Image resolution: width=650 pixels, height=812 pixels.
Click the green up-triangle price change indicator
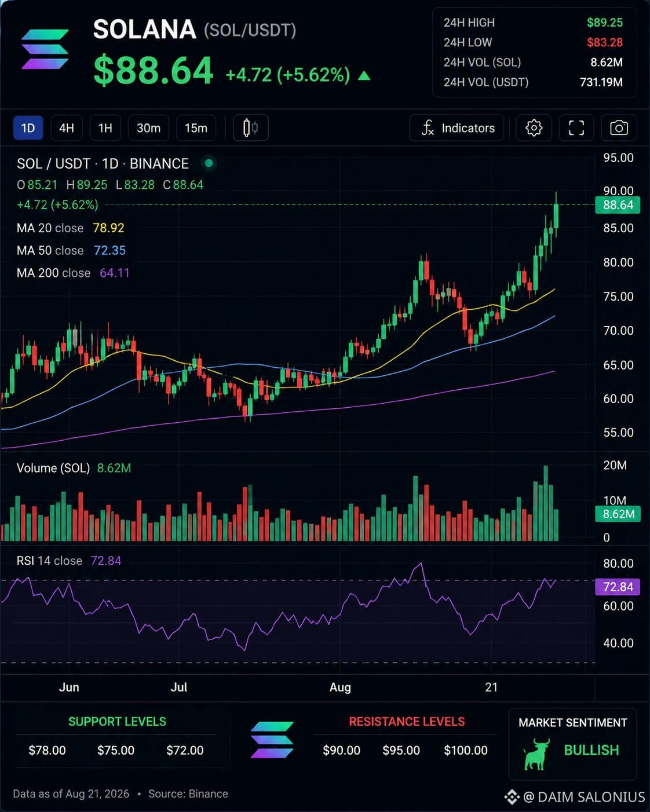364,75
